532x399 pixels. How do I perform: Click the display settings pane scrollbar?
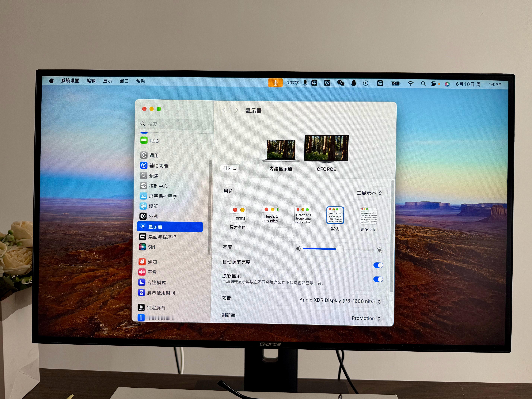(x=392, y=236)
